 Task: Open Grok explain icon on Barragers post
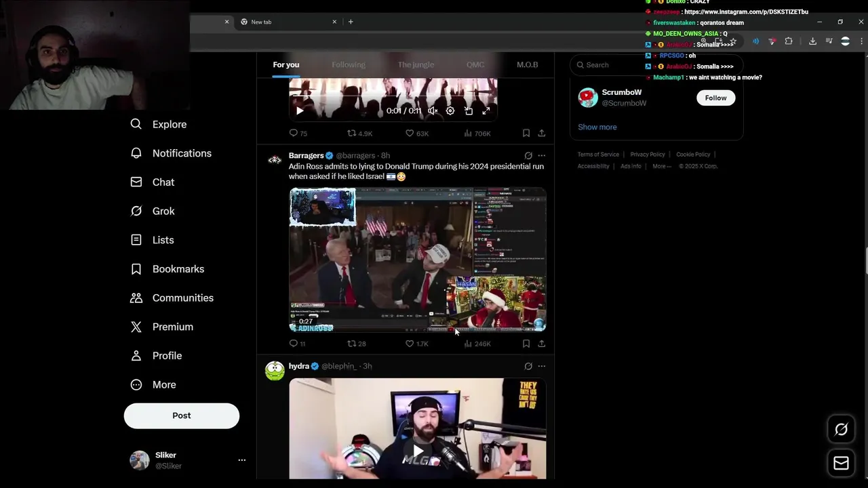coord(528,155)
